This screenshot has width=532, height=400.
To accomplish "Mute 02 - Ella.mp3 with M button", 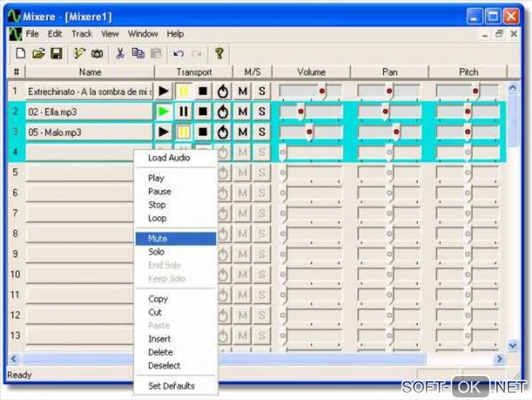I will (x=242, y=112).
